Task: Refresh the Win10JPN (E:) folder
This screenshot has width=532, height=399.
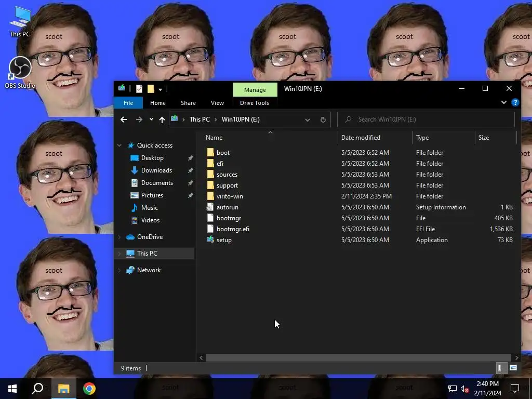Action: click(323, 119)
